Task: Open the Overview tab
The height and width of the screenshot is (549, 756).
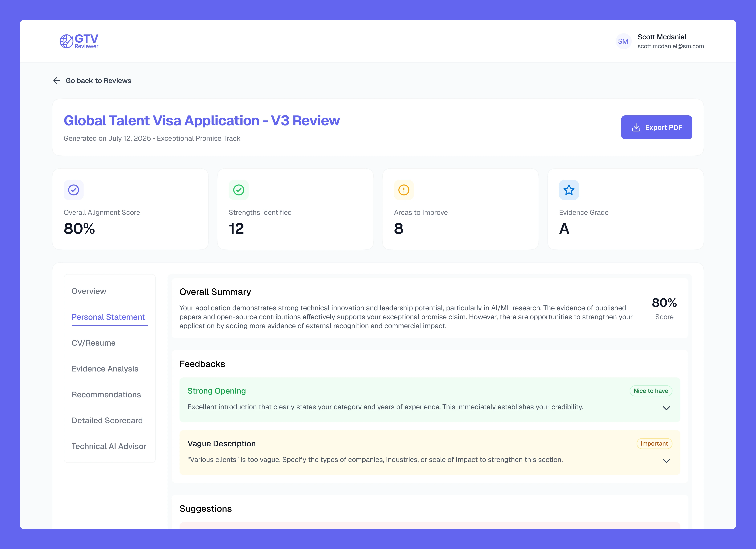Action: [x=89, y=291]
